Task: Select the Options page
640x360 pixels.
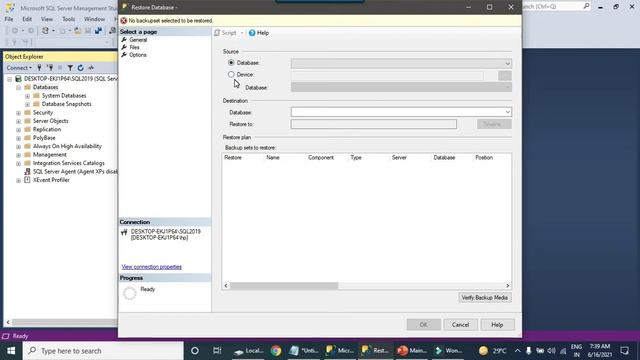Action: tap(138, 55)
